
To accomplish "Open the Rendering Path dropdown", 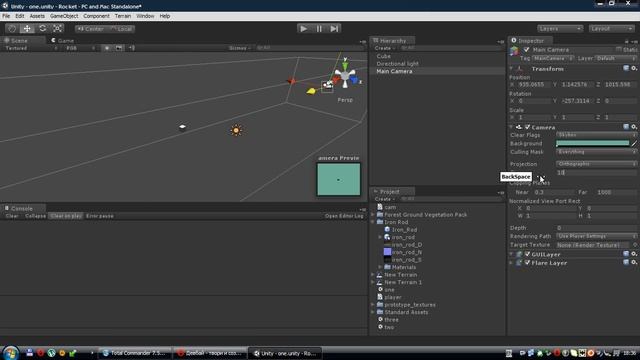I will coord(596,236).
